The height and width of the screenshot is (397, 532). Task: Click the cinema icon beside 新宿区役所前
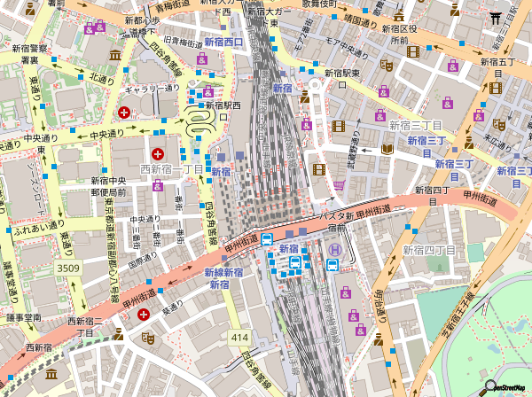click(x=411, y=51)
